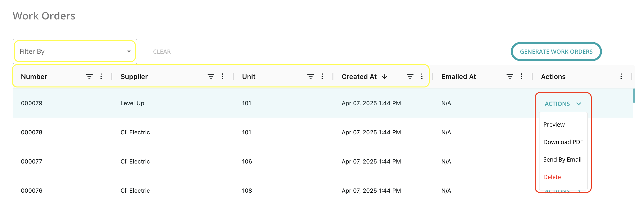This screenshot has width=644, height=207.
Task: Click created date in row 000079
Action: [x=371, y=103]
